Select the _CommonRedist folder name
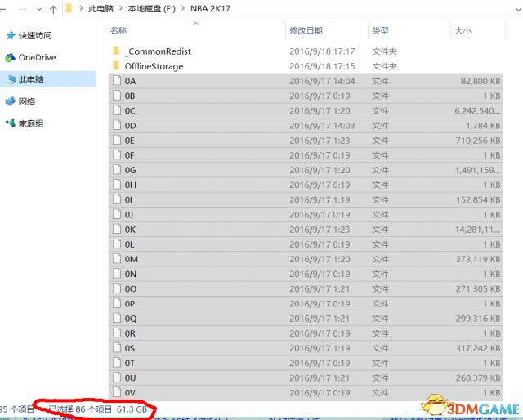The height and width of the screenshot is (420, 523). coord(158,51)
